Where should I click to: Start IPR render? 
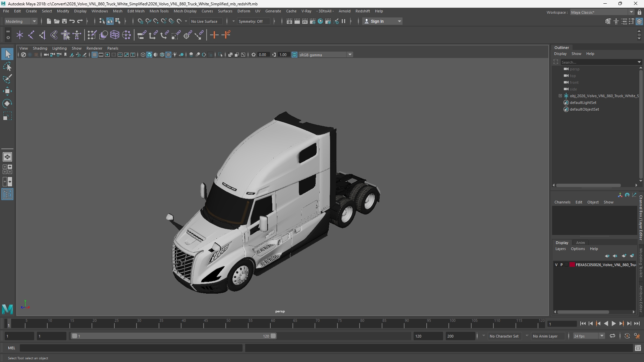pos(305,21)
